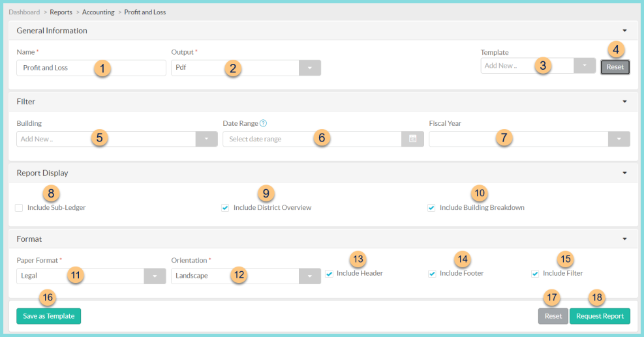The width and height of the screenshot is (644, 337).
Task: Toggle Include Filter checkbox
Action: (x=535, y=274)
